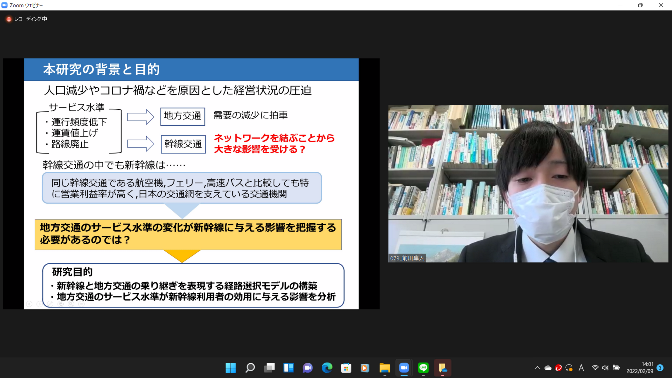Viewport: 672px width, 378px height.
Task: Open OneDrive cloud tray icon
Action: [548, 368]
